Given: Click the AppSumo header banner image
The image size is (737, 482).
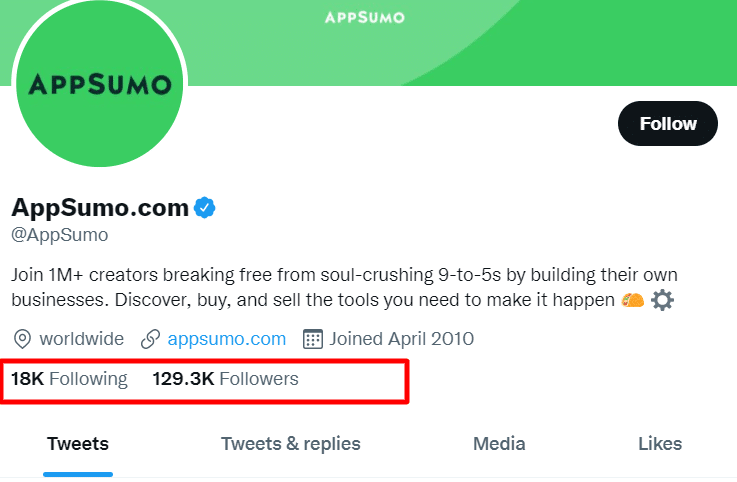Looking at the screenshot, I should [461, 42].
